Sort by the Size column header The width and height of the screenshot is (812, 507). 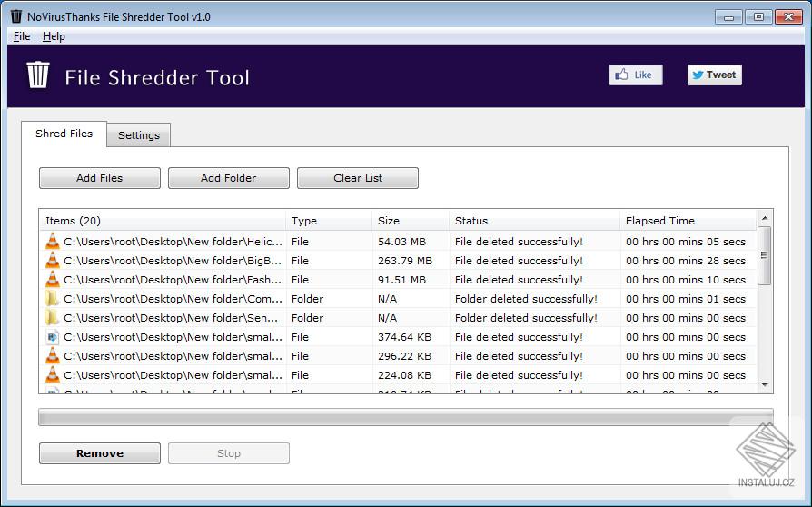pos(411,221)
